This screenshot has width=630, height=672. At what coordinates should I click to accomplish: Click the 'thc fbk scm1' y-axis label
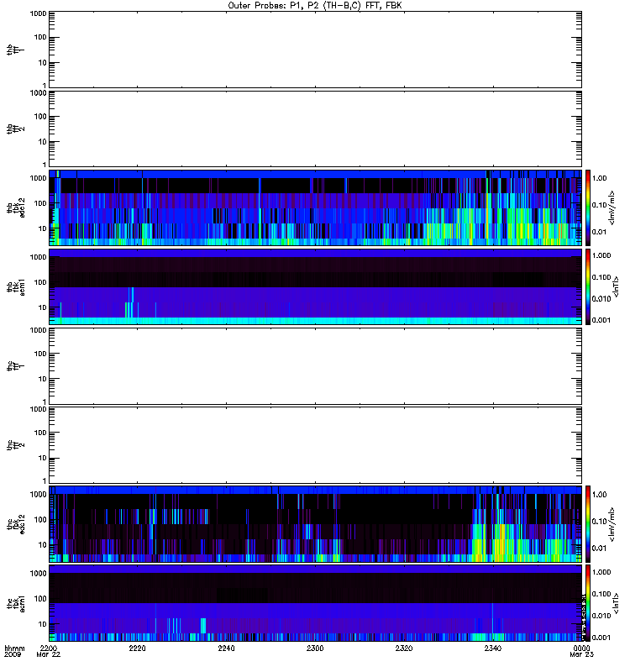pyautogui.click(x=15, y=603)
